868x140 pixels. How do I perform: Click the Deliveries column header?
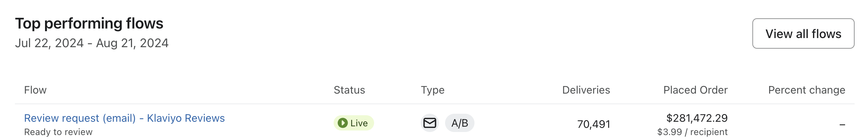point(586,90)
